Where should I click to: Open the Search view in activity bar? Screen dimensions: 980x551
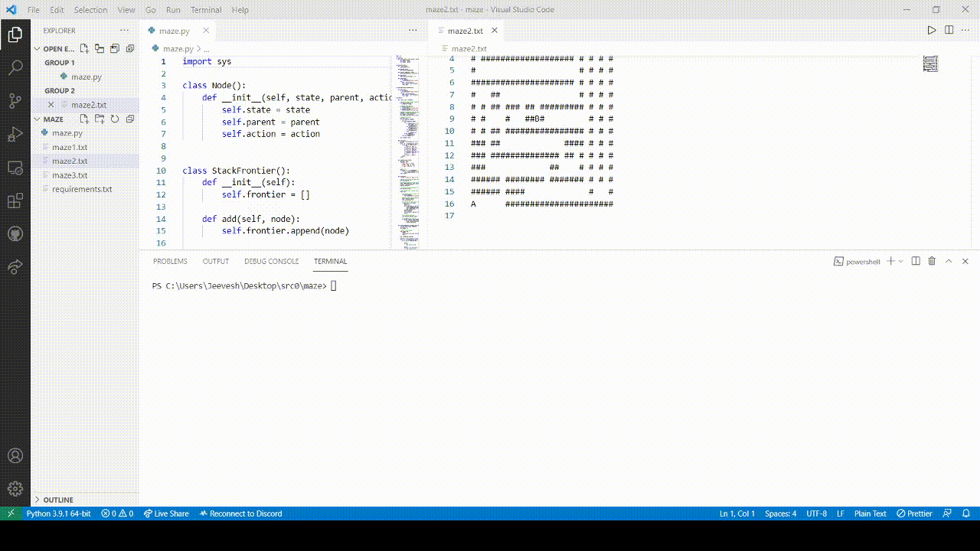click(x=15, y=67)
